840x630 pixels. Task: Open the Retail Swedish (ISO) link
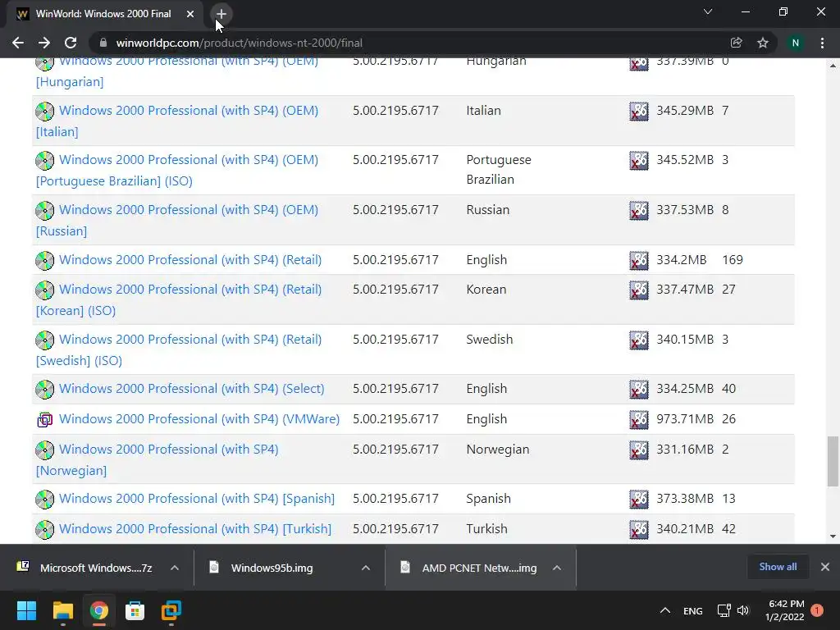pos(178,349)
